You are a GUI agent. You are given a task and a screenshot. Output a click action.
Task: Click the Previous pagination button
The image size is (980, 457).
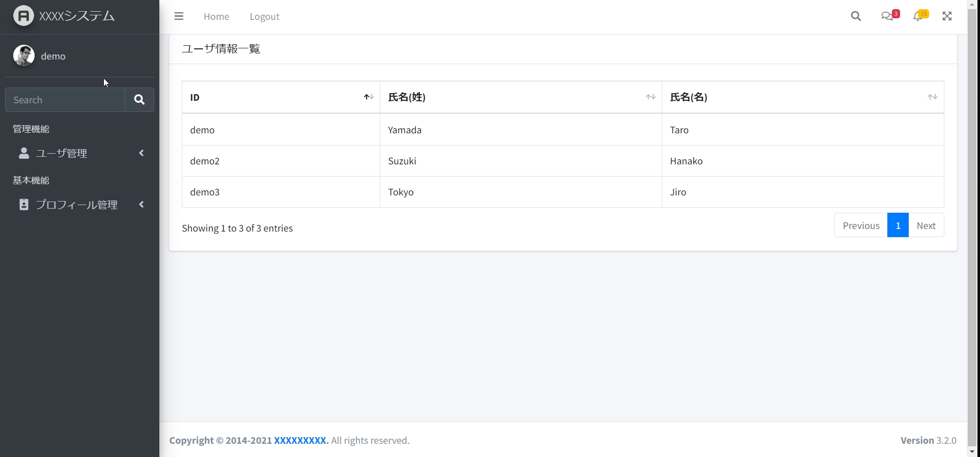coord(861,225)
